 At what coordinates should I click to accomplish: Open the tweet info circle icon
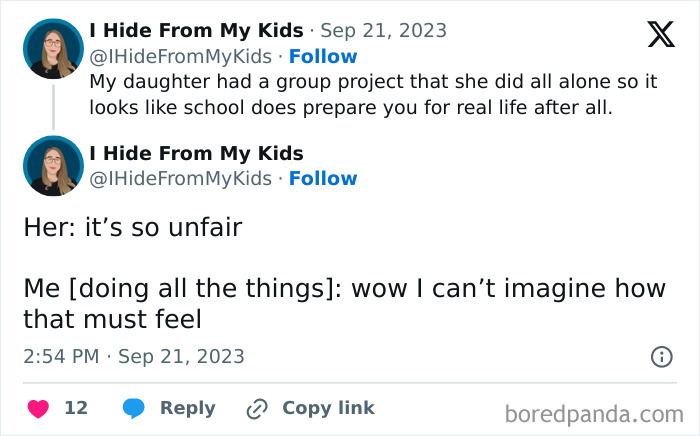[x=661, y=356]
